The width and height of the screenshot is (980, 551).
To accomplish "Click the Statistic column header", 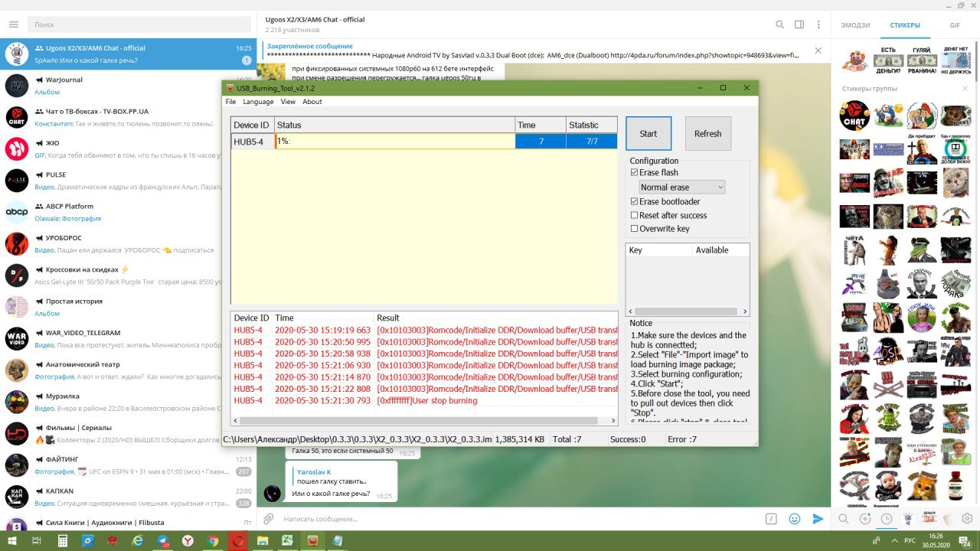I will tap(591, 125).
